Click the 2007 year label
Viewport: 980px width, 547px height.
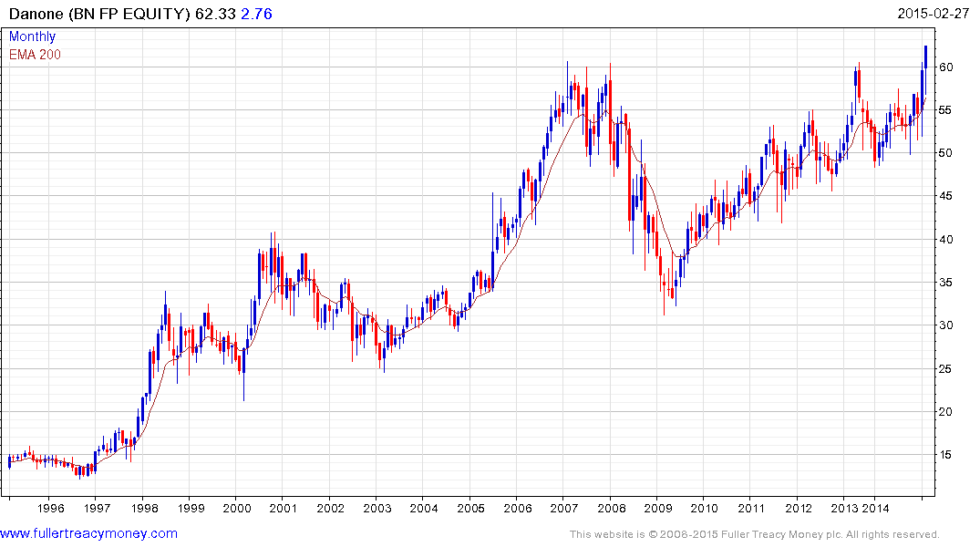pyautogui.click(x=564, y=508)
